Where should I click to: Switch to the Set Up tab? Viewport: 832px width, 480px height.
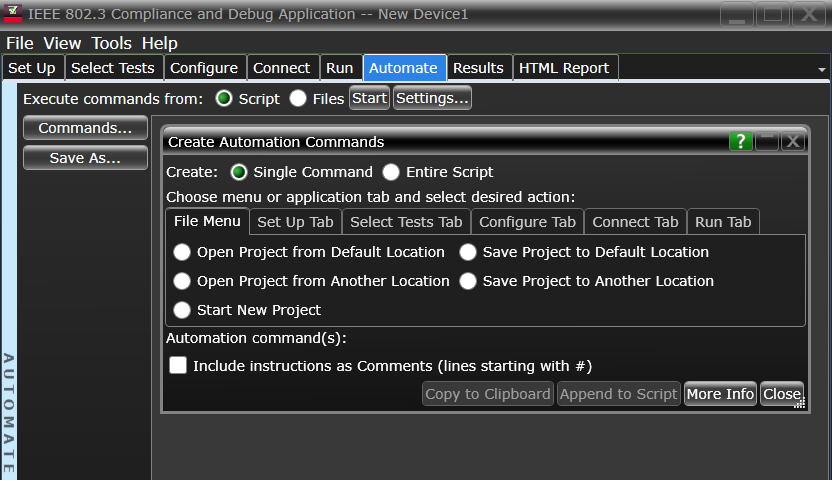(x=32, y=68)
